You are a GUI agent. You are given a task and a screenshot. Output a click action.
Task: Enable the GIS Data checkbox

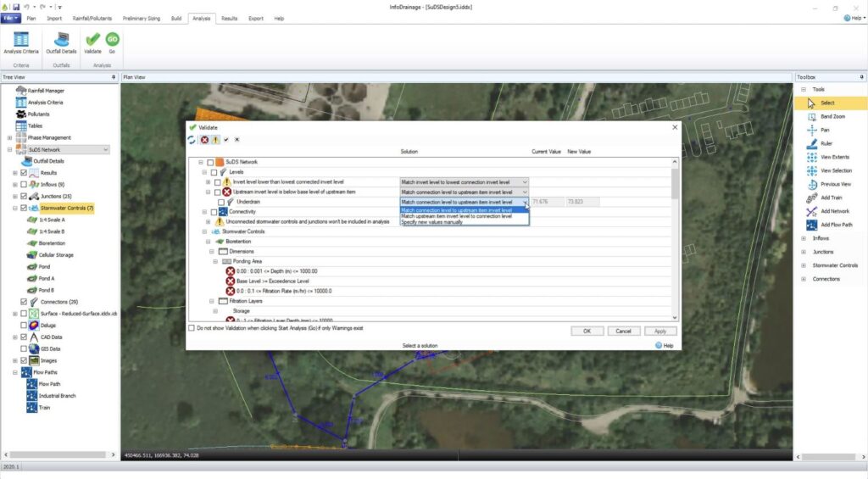pos(24,349)
